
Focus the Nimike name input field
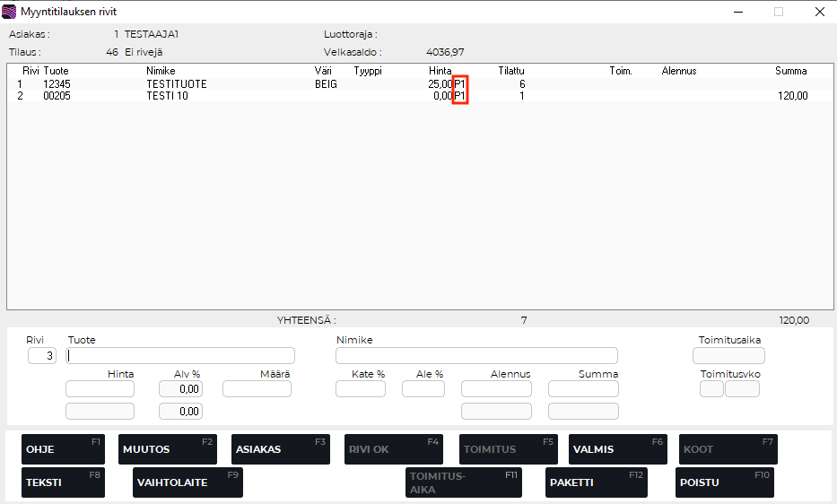476,355
